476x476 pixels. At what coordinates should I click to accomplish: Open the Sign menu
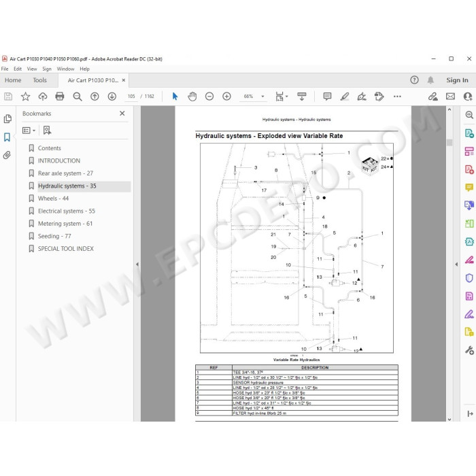click(47, 69)
